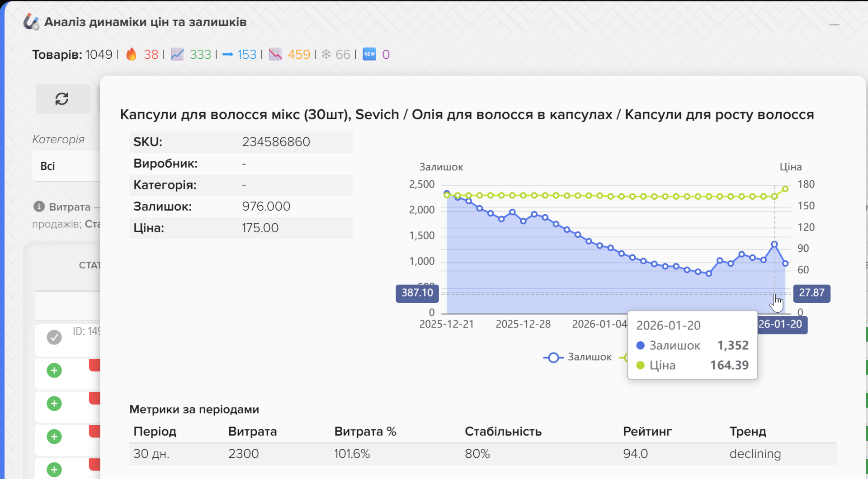The height and width of the screenshot is (479, 868).
Task: Minimize the window with the dash button
Action: pos(835,25)
